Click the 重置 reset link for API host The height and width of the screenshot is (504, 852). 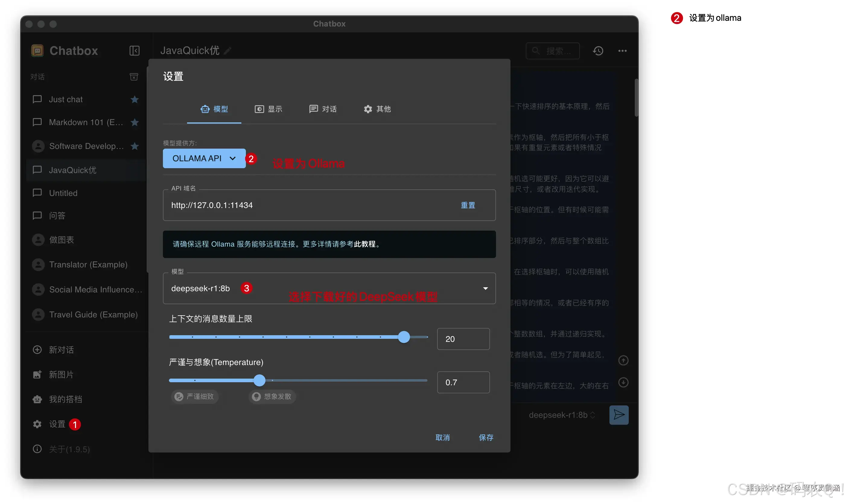tap(468, 205)
